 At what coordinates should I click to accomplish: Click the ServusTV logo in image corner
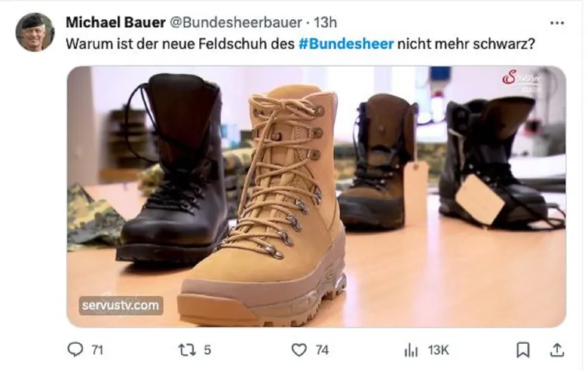[x=521, y=80]
